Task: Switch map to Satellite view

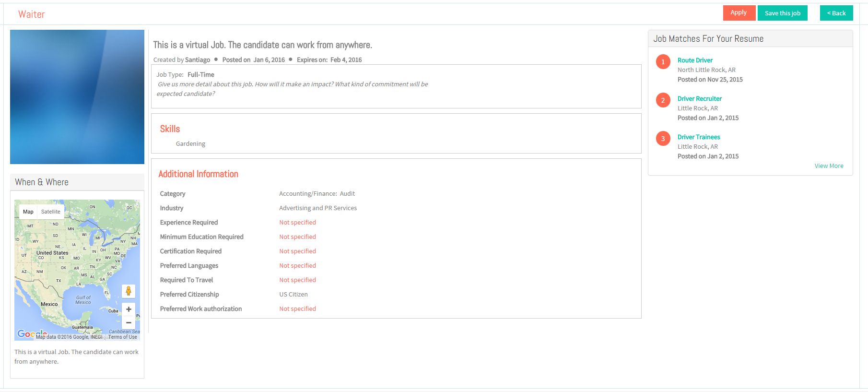Action: [51, 212]
